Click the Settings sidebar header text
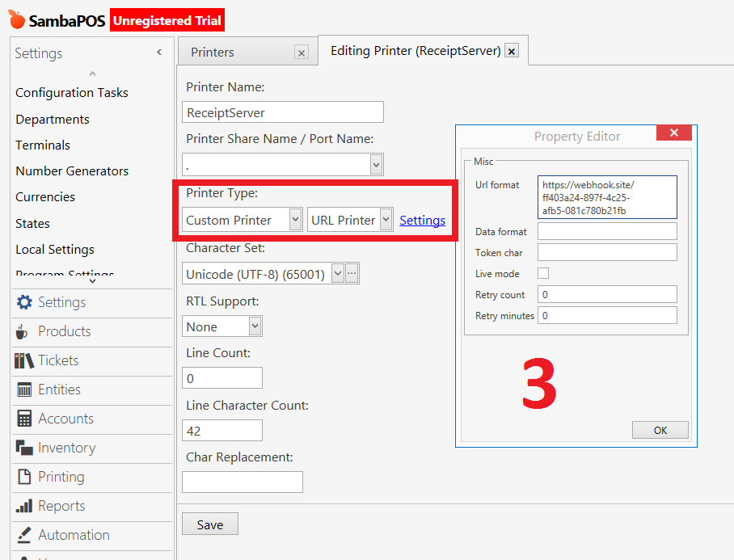The height and width of the screenshot is (560, 734). [38, 53]
